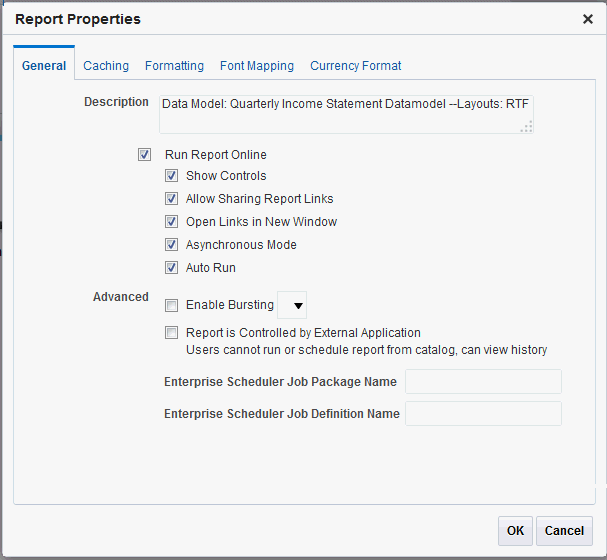Toggle the Show Controls checkbox

coord(171,175)
